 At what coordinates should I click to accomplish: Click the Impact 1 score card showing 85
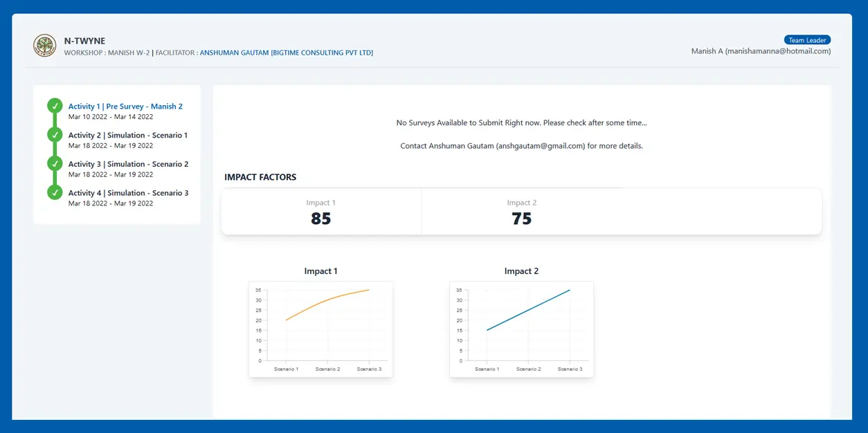point(321,212)
